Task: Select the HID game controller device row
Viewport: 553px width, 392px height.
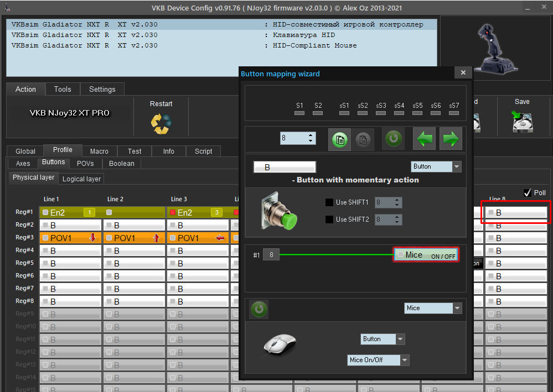Action: click(221, 24)
